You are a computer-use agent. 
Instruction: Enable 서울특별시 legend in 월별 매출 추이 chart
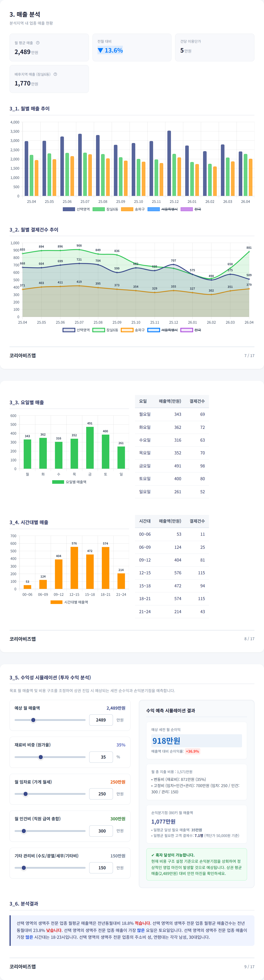click(162, 209)
